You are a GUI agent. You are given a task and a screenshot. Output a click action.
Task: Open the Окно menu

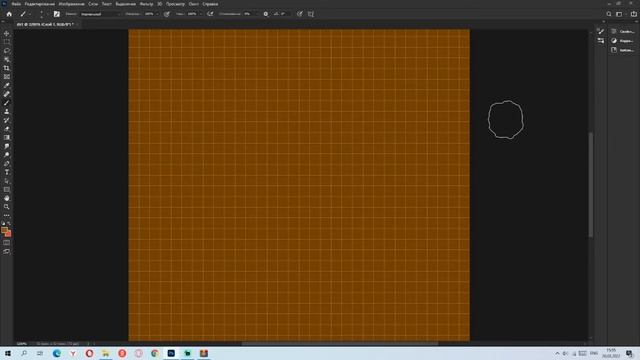[193, 4]
